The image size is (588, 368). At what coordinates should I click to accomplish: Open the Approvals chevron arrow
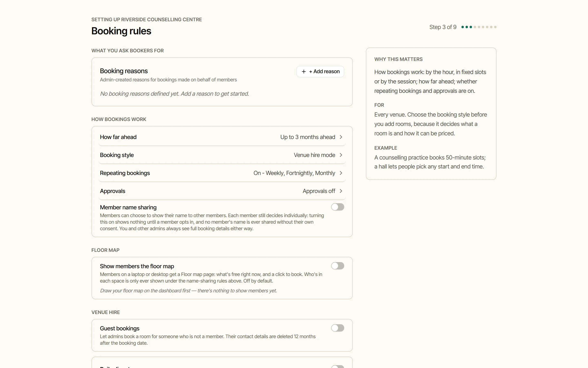pos(341,191)
